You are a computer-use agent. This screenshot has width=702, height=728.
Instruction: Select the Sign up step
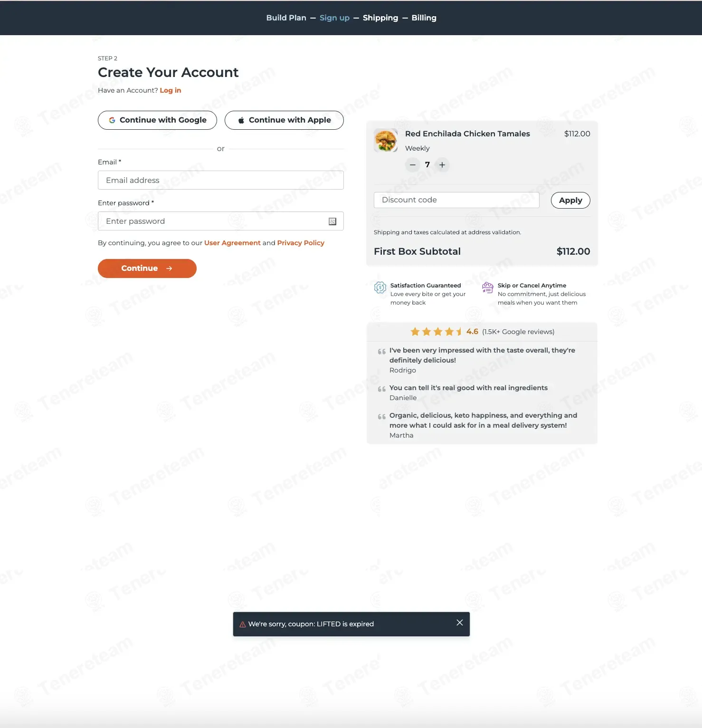(334, 18)
